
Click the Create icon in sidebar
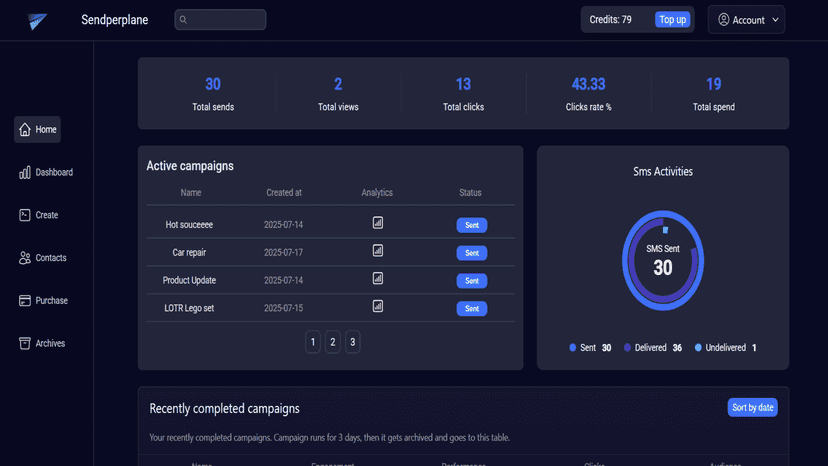pos(25,215)
